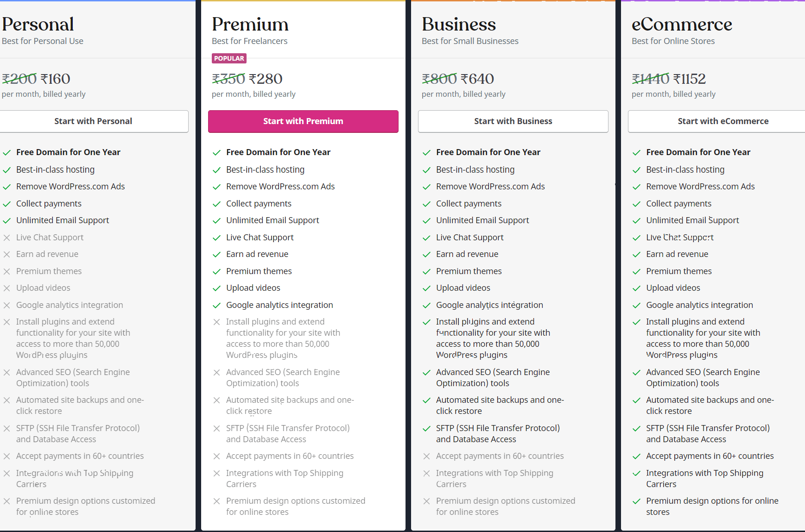Viewport: 805px width, 532px height.
Task: Click the checkmark beside Google analytics integration under Business
Action: [427, 305]
